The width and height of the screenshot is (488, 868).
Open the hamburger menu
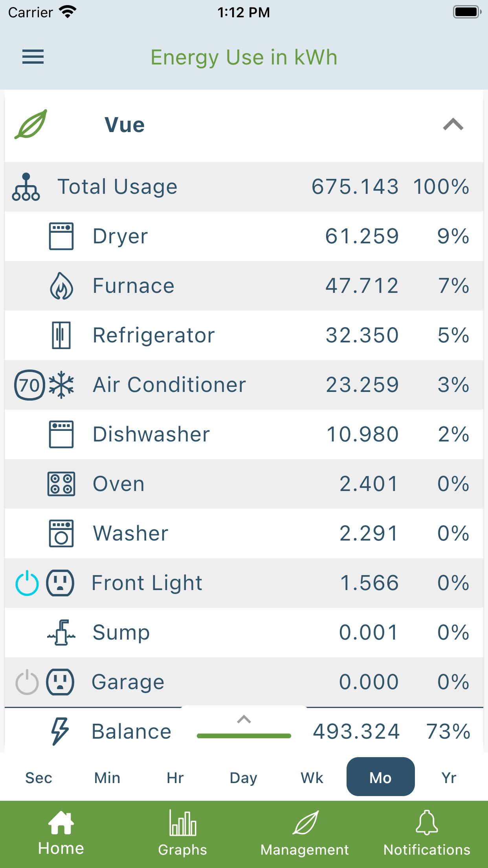pos(33,57)
